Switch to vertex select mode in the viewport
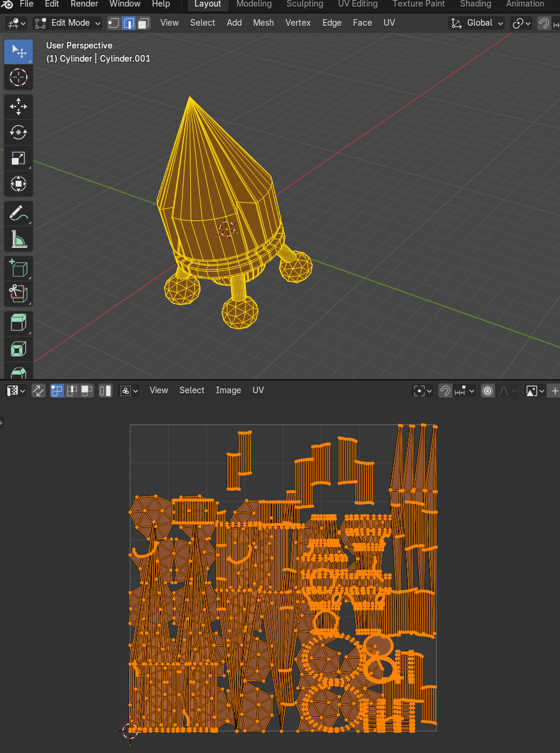Screen dimensions: 560x753 [x=113, y=22]
